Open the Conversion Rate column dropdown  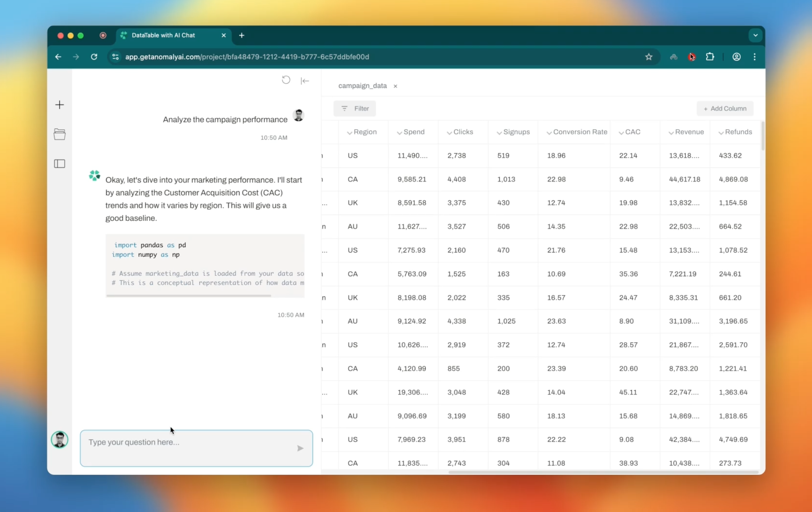549,133
